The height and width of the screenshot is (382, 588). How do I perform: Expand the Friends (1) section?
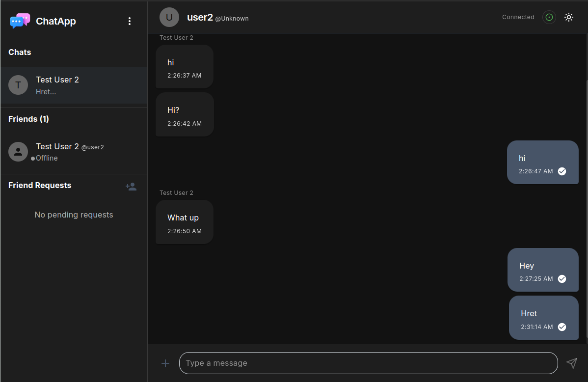coord(28,119)
